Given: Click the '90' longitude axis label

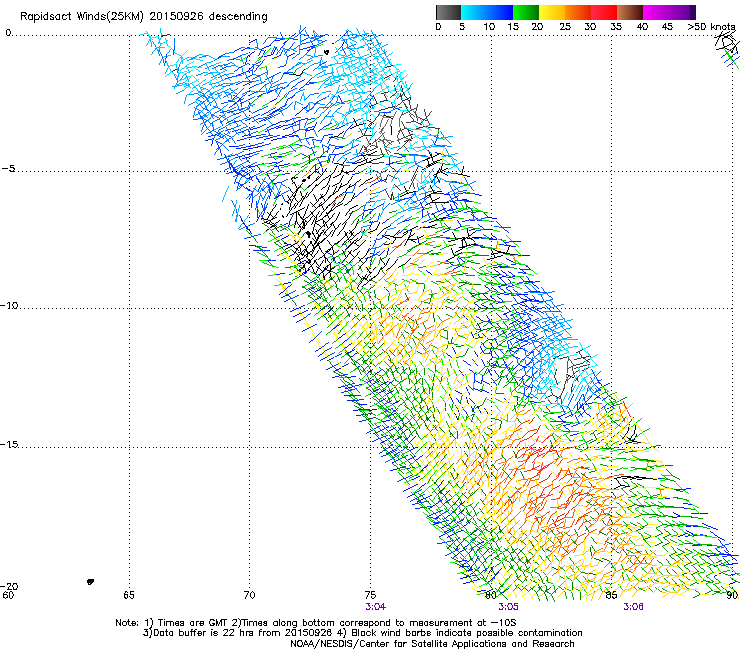Looking at the screenshot, I should pyautogui.click(x=732, y=595).
